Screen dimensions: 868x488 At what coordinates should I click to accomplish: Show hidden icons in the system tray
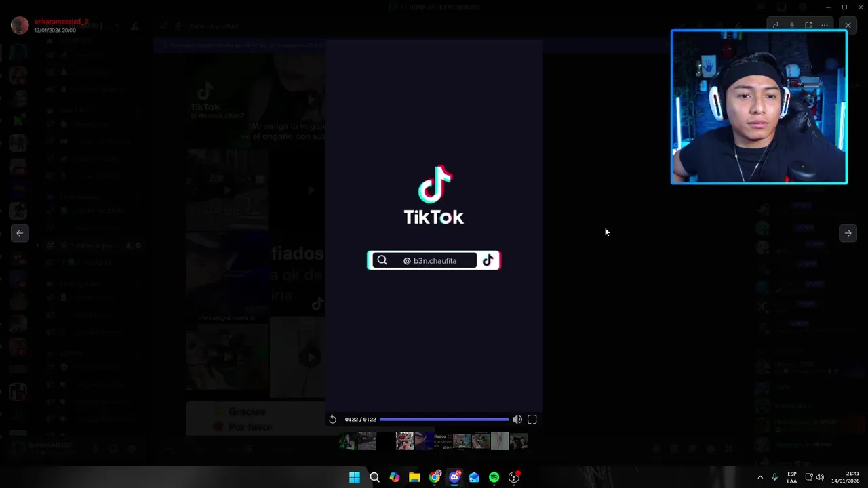759,477
